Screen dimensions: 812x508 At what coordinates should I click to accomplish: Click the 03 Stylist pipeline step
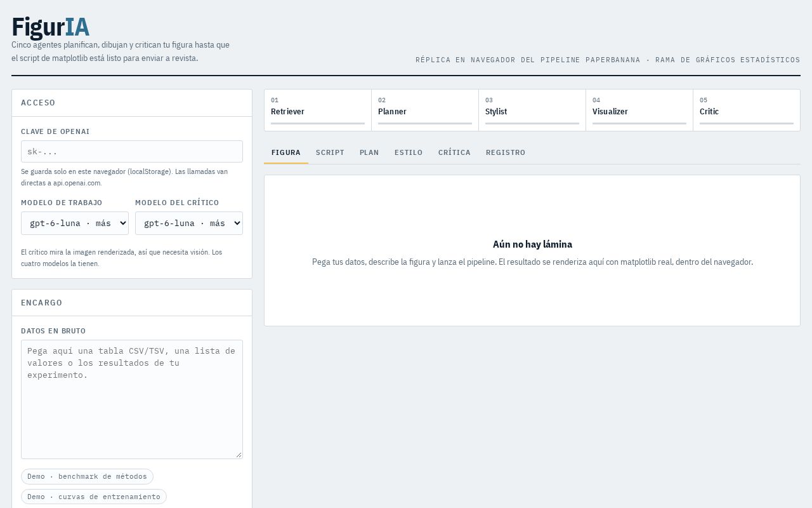tap(532, 110)
